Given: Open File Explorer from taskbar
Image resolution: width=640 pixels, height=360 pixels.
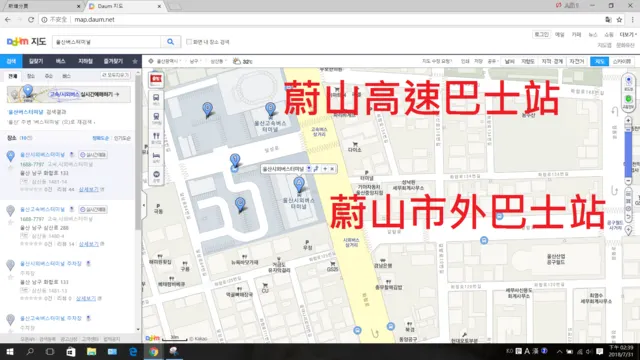Looking at the screenshot, I should point(91,351).
